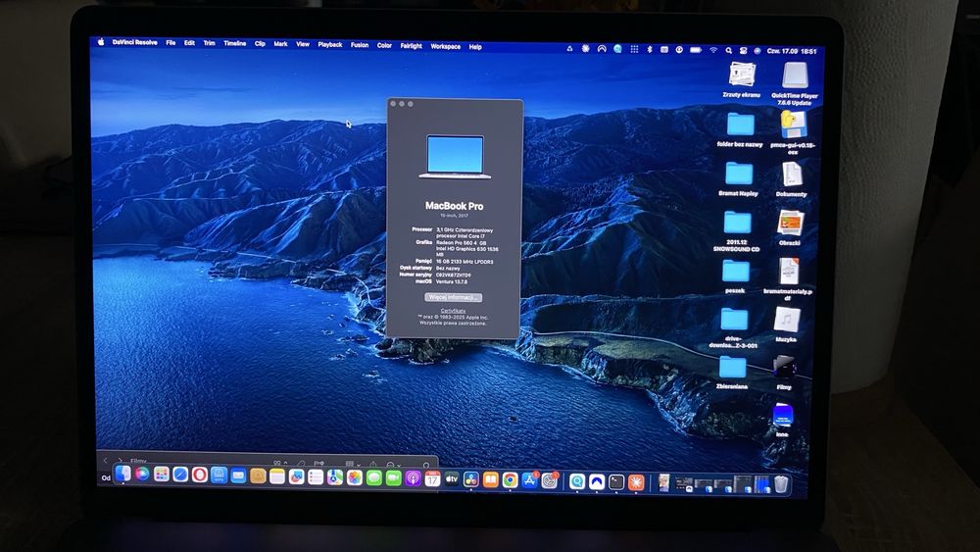This screenshot has height=552, width=980.
Task: Open the Wi-Fi status menu
Action: [713, 50]
